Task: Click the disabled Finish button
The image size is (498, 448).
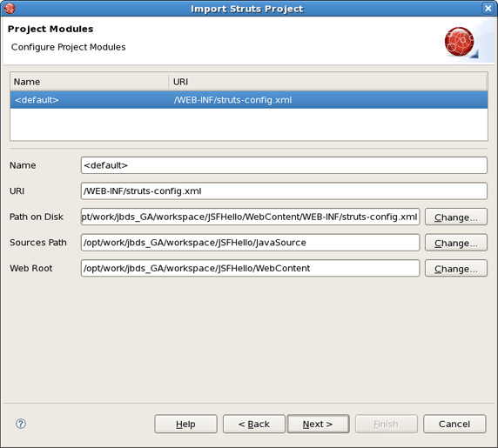Action: tap(387, 424)
